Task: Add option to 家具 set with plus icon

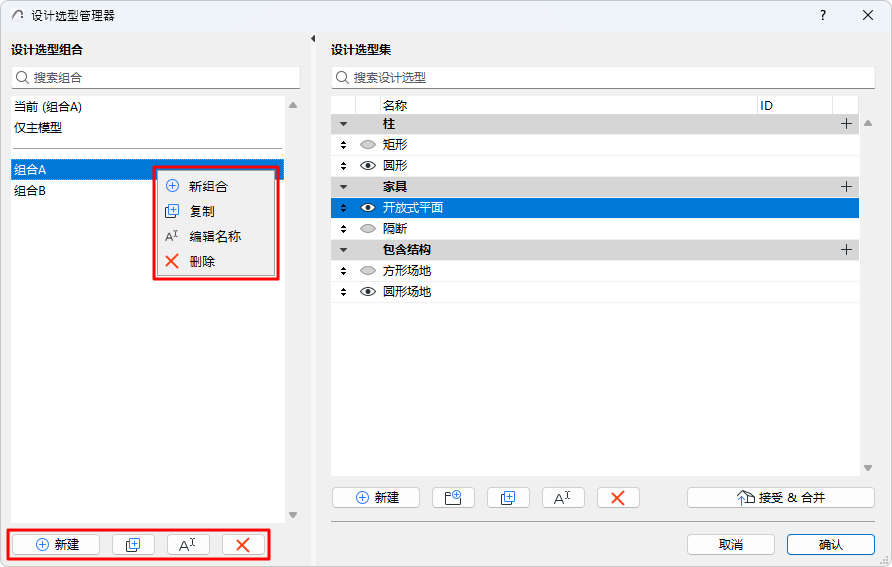Action: pos(846,187)
